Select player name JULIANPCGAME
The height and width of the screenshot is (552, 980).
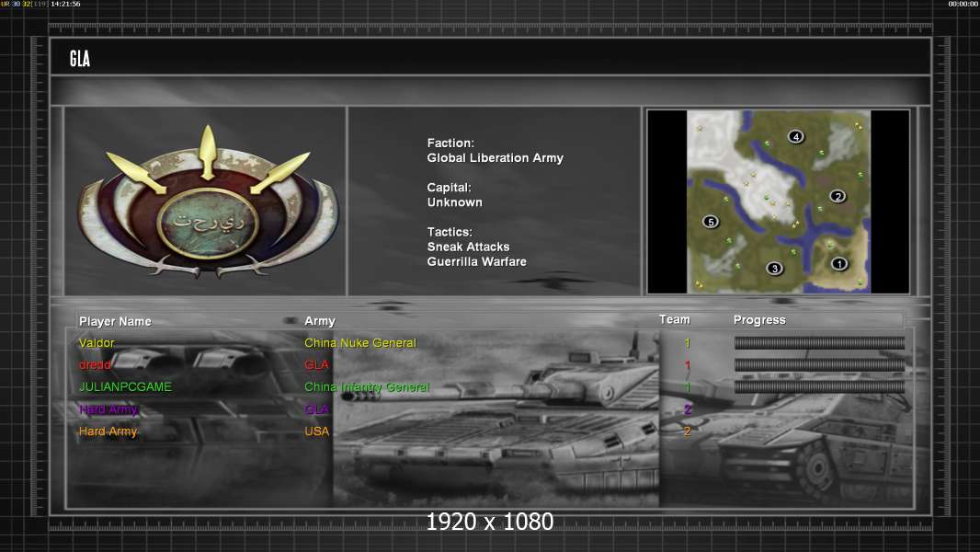(125, 387)
